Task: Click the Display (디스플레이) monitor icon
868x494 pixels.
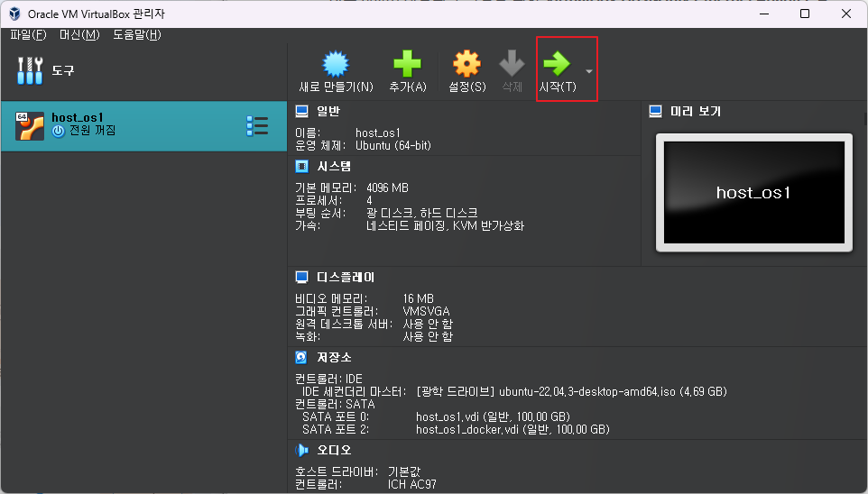Action: coord(301,277)
